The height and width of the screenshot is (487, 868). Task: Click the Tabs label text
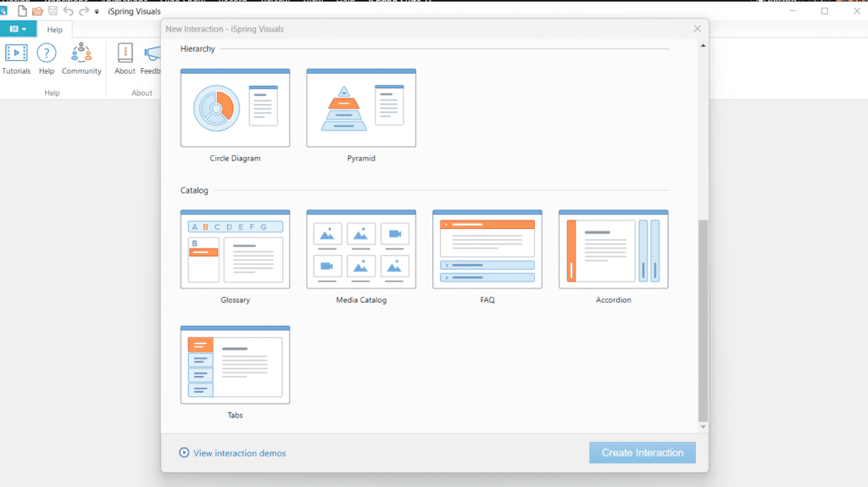click(x=236, y=415)
